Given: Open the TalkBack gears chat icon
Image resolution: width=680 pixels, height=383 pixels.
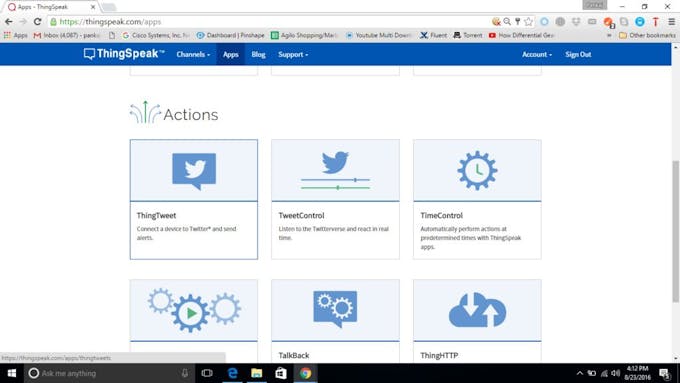Looking at the screenshot, I should (335, 309).
